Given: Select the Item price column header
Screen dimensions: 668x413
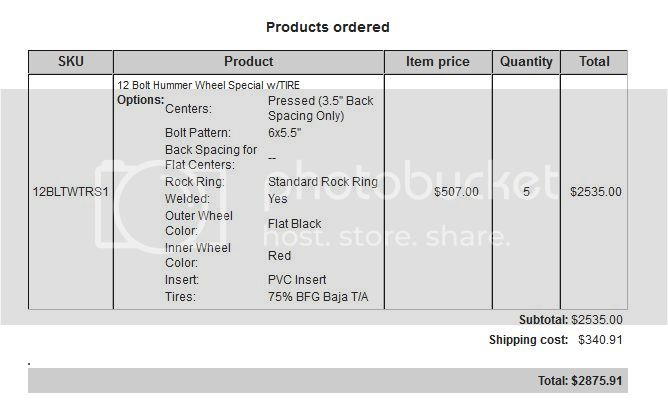Looking at the screenshot, I should (x=438, y=62).
